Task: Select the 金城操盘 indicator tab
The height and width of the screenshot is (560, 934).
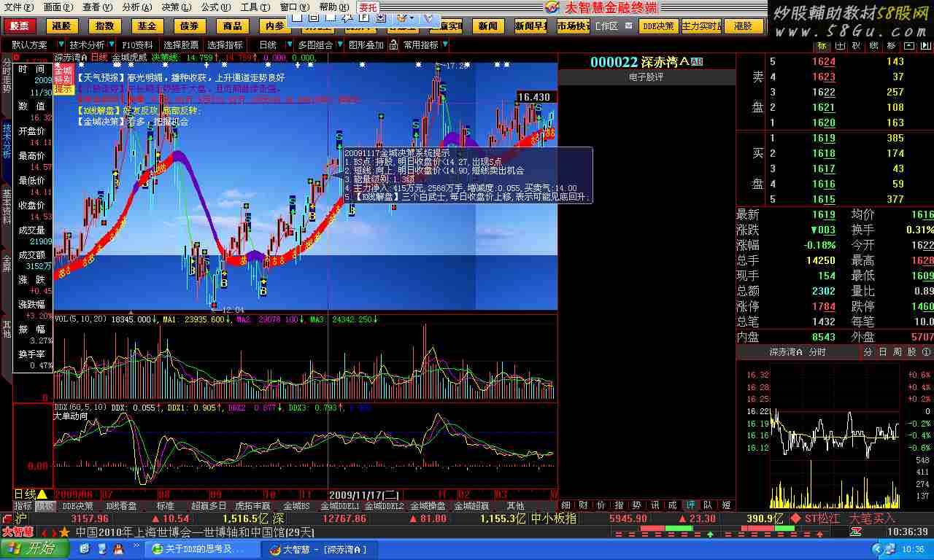Action: coord(428,505)
